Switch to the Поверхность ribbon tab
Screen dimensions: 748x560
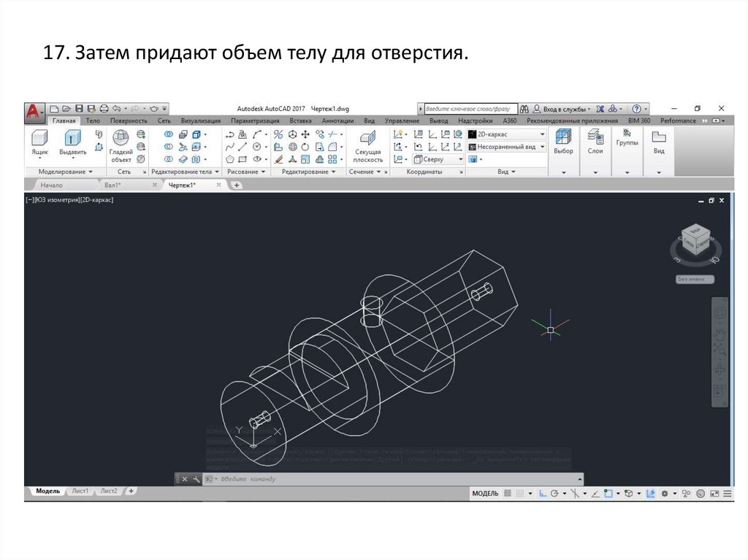coord(129,120)
